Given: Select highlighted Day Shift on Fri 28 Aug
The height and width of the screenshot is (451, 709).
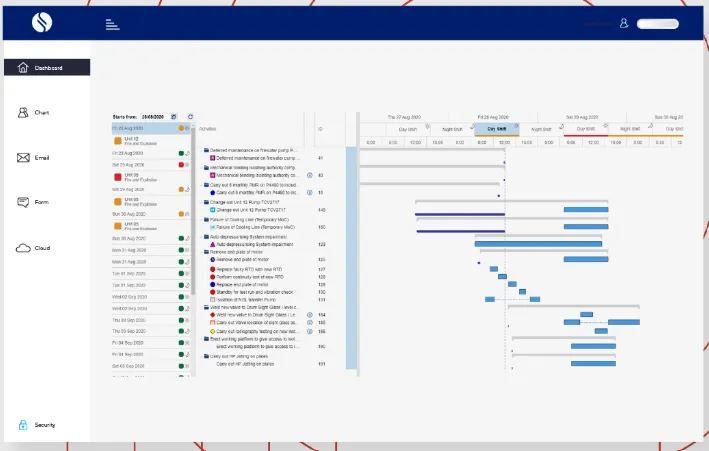Looking at the screenshot, I should [496, 129].
